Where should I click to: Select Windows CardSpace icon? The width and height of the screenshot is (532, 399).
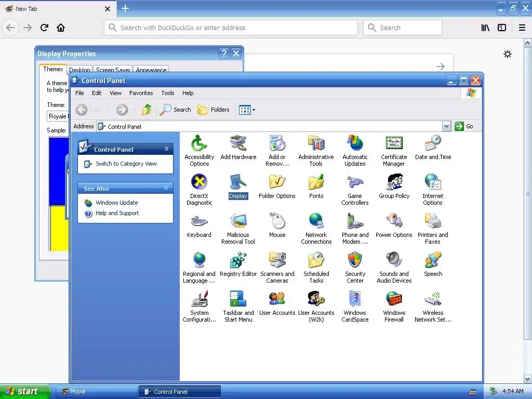tap(355, 307)
